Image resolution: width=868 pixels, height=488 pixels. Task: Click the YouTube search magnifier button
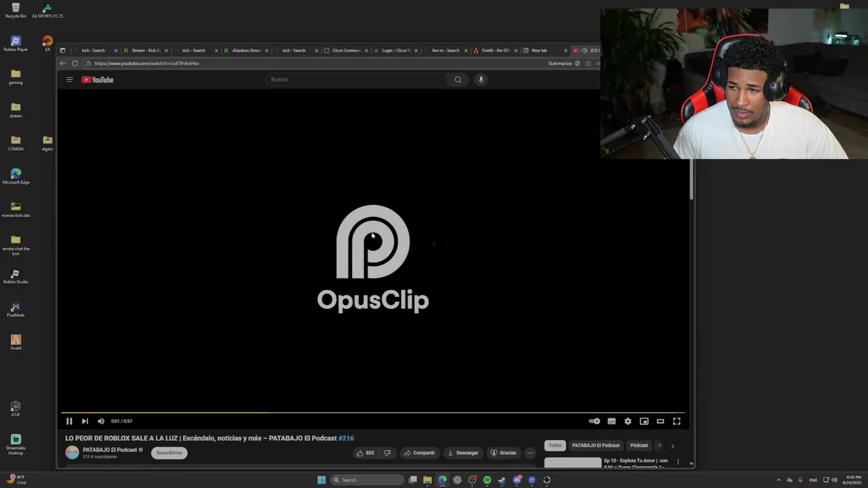(x=458, y=79)
